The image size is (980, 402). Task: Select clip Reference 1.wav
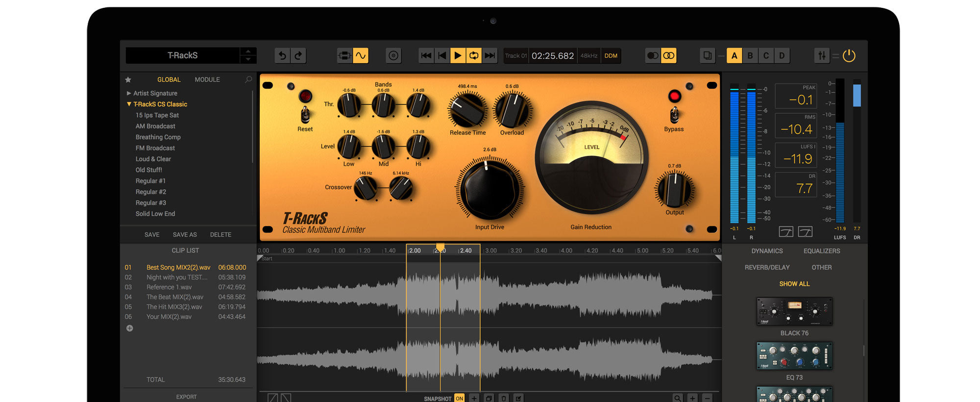point(185,287)
